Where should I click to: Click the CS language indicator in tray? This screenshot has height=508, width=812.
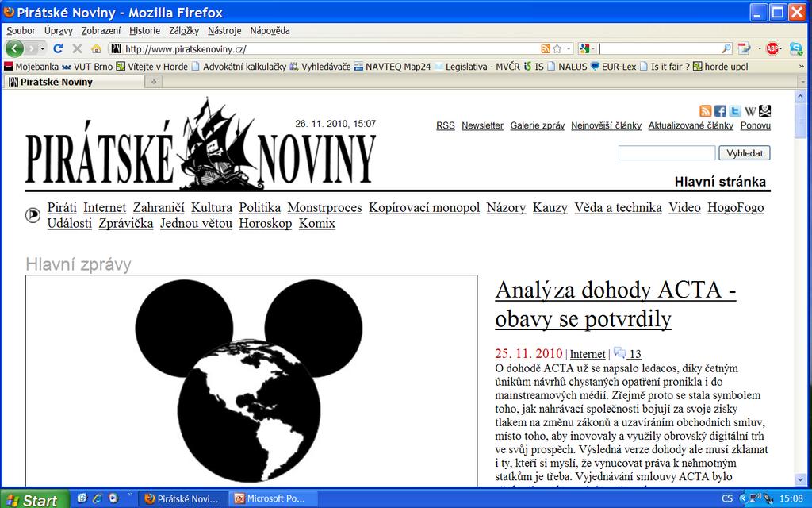[727, 498]
